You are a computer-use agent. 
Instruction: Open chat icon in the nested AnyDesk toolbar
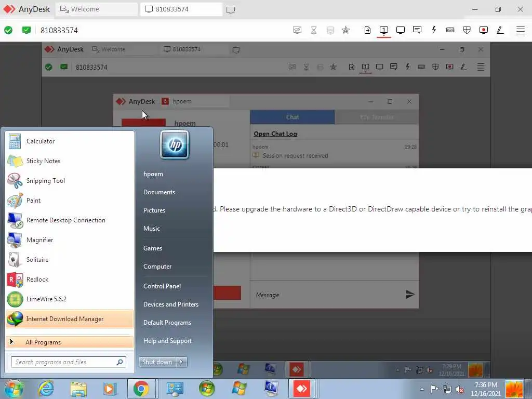point(394,67)
